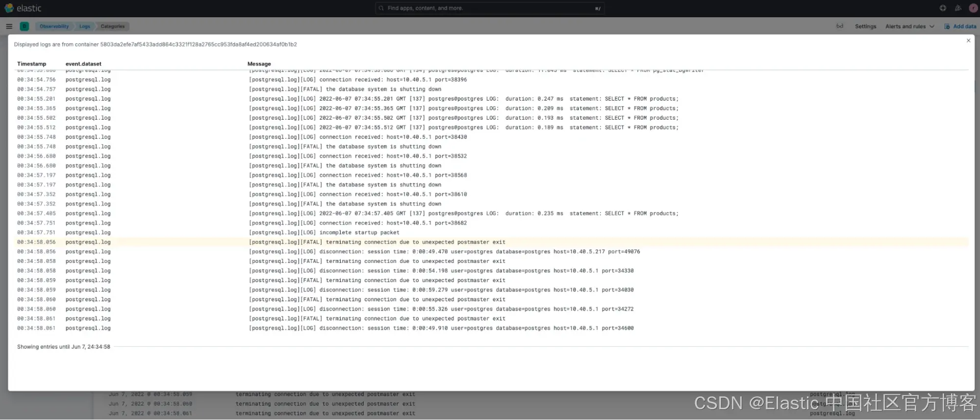
Task: Select connection received message port=38568
Action: tap(358, 175)
